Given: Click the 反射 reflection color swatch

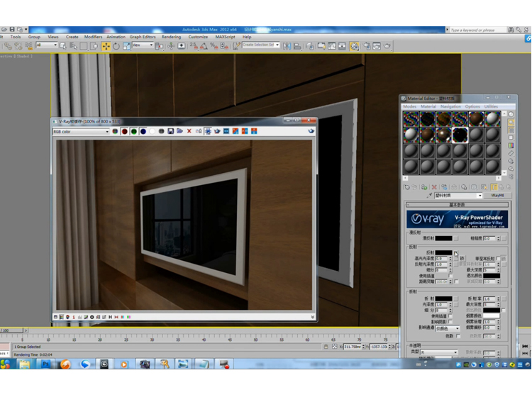Looking at the screenshot, I should click(444, 252).
